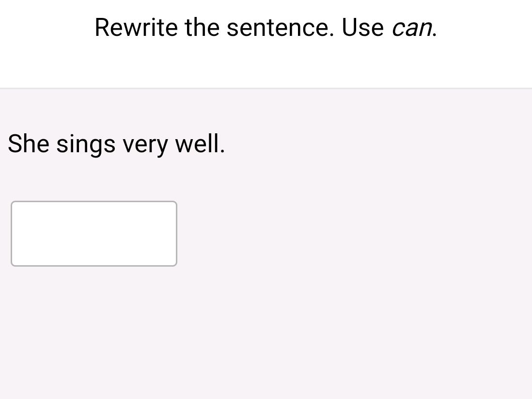The width and height of the screenshot is (532, 399).
Task: Click inside the empty text field
Action: point(94,233)
